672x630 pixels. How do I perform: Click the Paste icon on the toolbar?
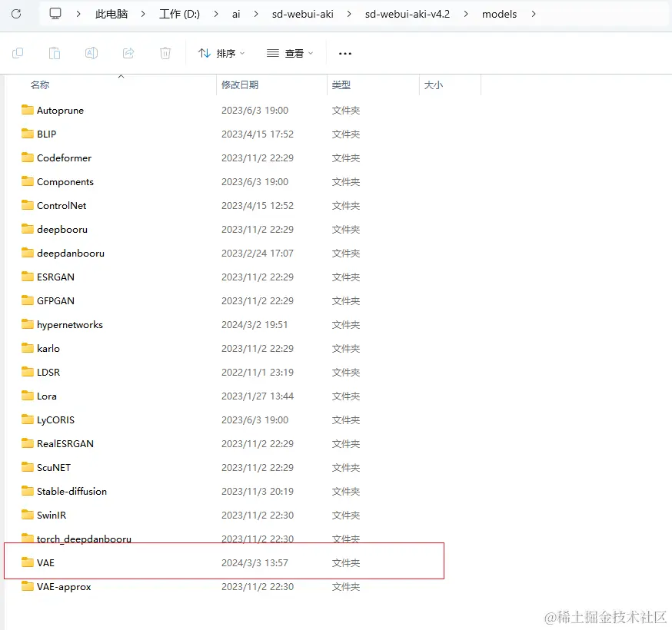[54, 53]
